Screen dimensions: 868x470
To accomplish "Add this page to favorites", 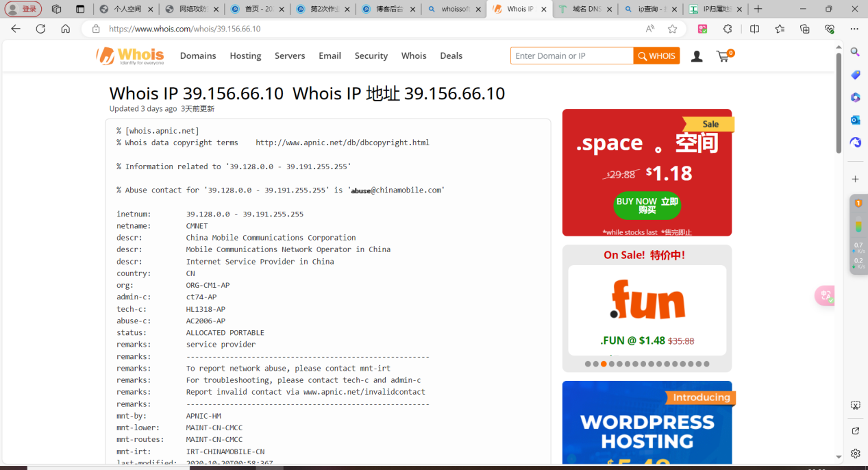I will pyautogui.click(x=672, y=29).
